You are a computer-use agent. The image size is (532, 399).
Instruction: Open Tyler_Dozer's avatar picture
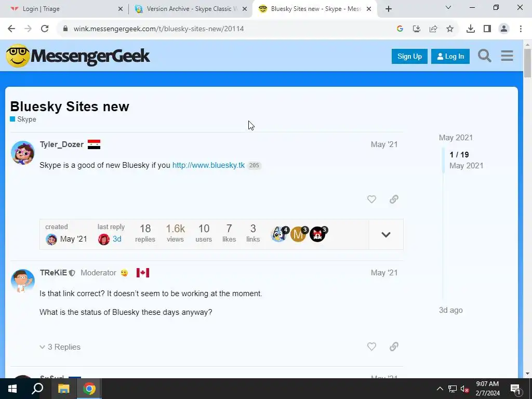pyautogui.click(x=23, y=153)
